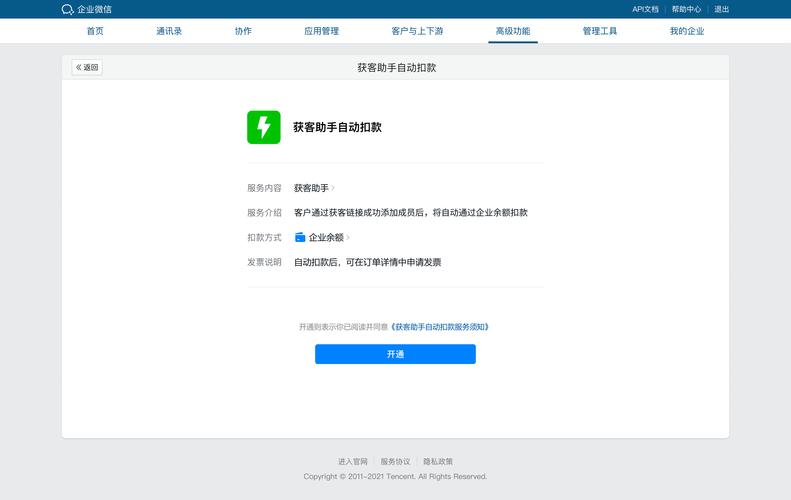Open the 获客助手自动扣款服务须知 agreement link
Image resolution: width=791 pixels, height=500 pixels.
439,327
